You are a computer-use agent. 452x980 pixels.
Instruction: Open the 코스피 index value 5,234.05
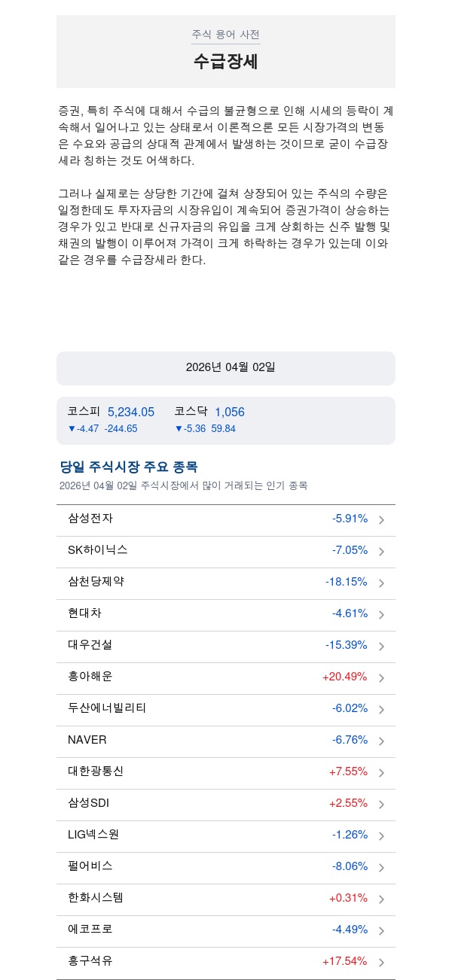(x=130, y=412)
